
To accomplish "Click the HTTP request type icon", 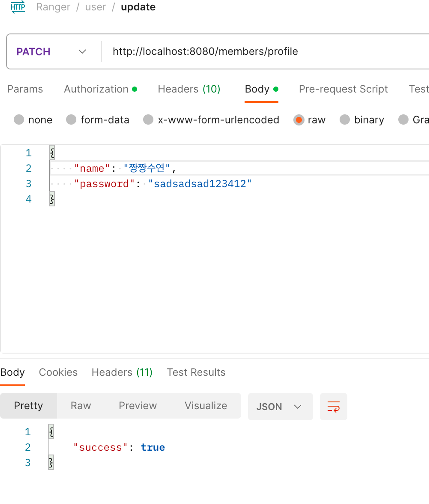I will click(x=18, y=7).
